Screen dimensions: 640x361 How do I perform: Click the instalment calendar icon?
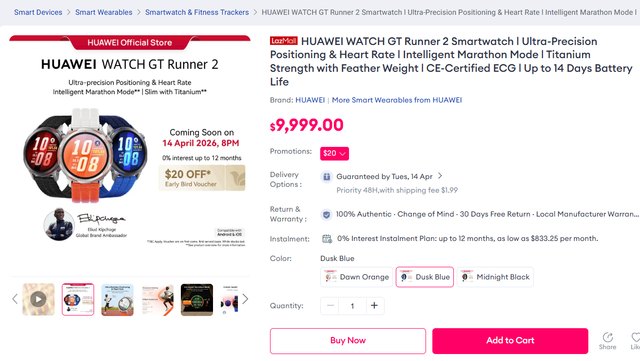click(327, 239)
